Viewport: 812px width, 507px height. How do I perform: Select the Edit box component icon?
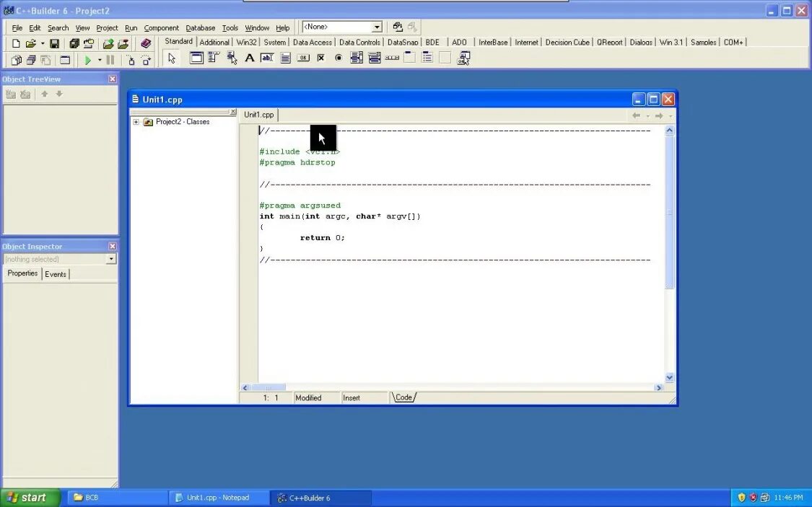pyautogui.click(x=267, y=58)
